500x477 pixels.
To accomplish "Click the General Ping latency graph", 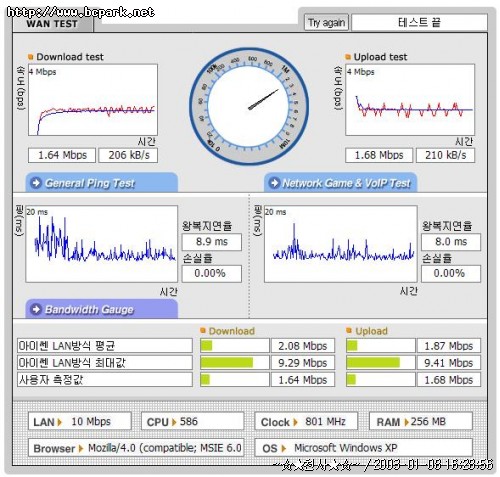I will (x=102, y=244).
